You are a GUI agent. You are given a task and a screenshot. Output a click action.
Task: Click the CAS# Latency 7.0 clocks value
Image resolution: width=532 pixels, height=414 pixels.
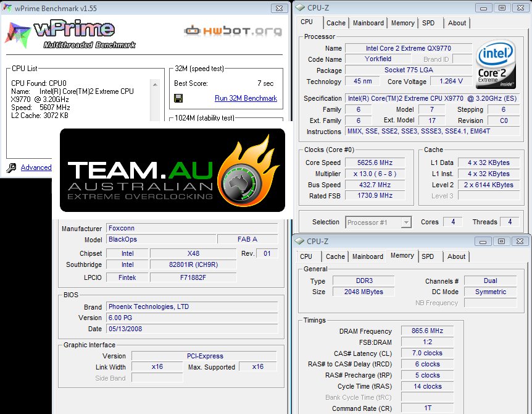(x=427, y=353)
